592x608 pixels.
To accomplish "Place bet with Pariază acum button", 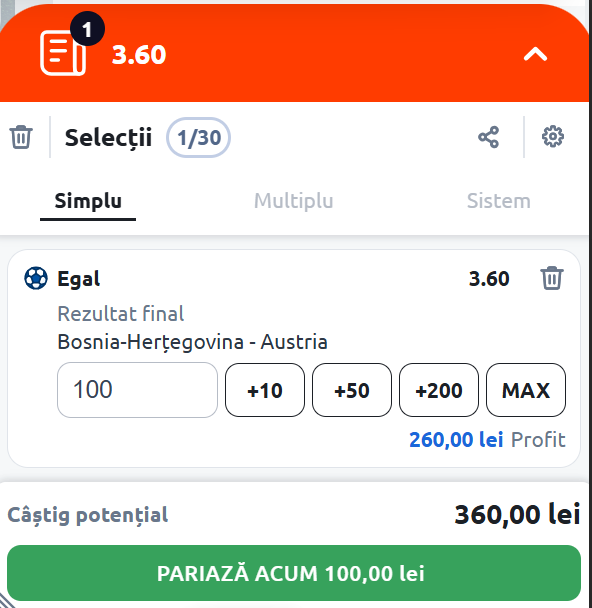I will [294, 573].
